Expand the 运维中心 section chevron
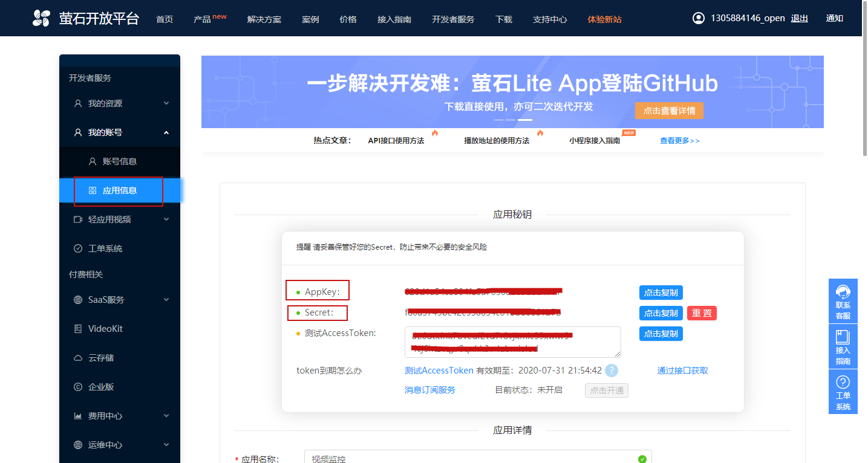The image size is (868, 463). click(x=166, y=445)
